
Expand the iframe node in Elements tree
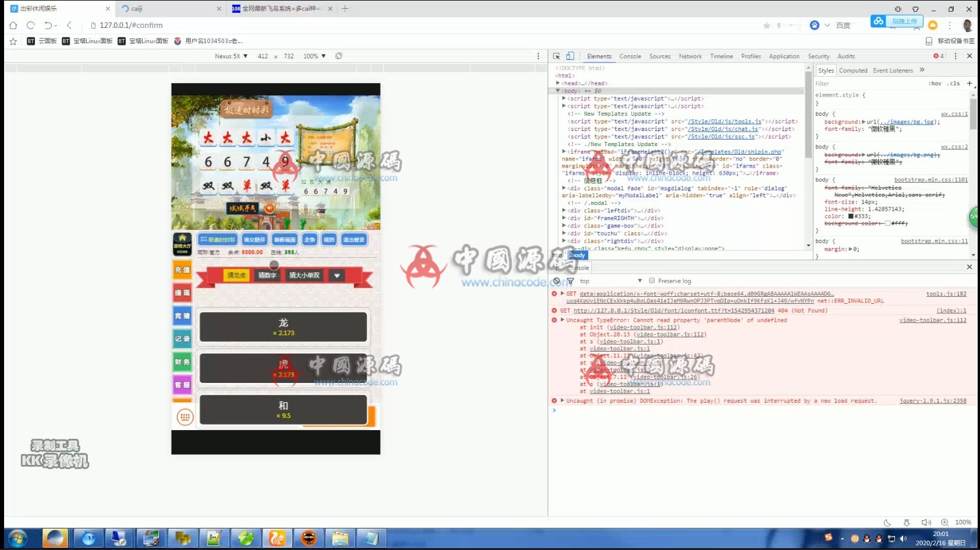tap(564, 151)
